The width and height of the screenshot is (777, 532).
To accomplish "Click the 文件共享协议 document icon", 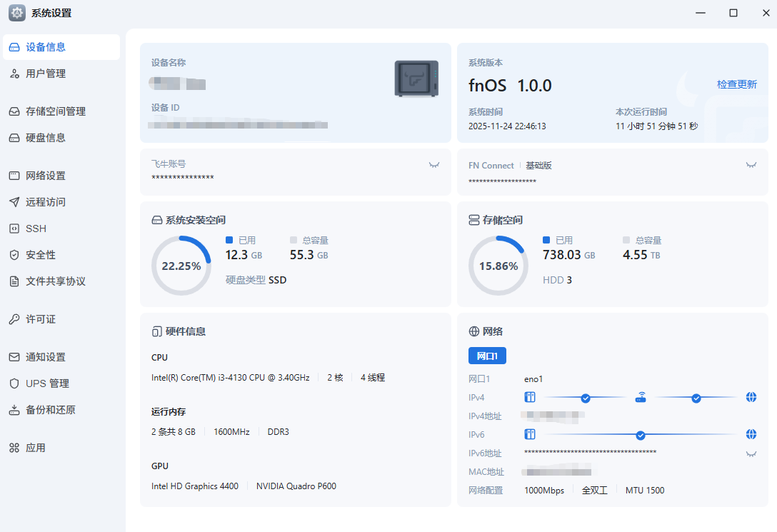I will (14, 281).
